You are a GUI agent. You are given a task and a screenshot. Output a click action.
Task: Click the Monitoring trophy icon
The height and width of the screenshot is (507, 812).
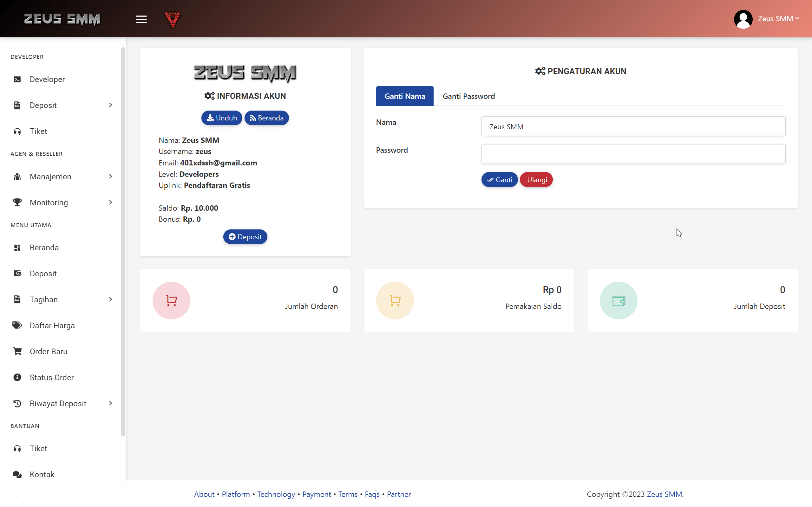(17, 202)
